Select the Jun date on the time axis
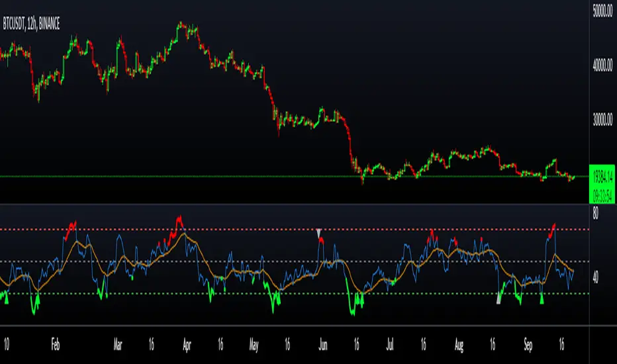Image resolution: width=617 pixels, height=364 pixels. 322,345
